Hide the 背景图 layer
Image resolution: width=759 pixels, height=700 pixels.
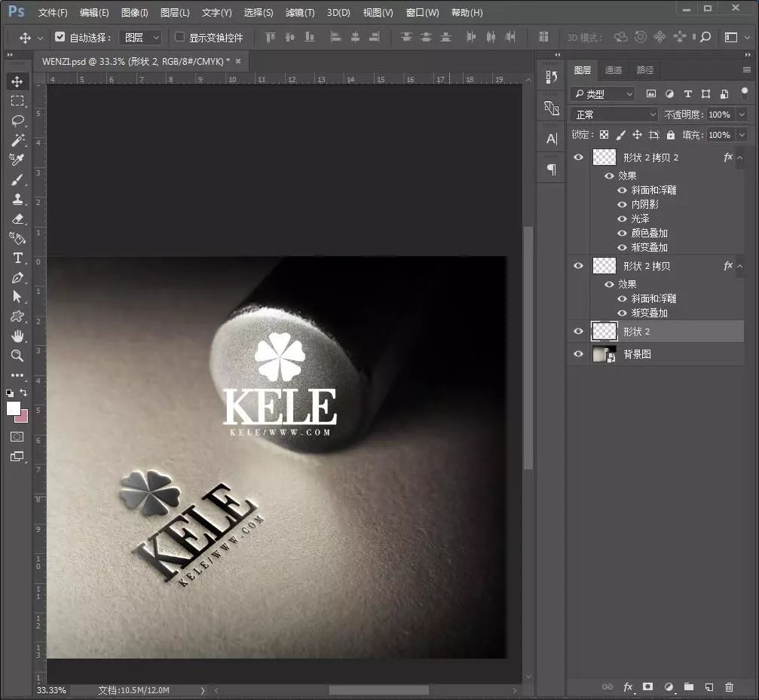click(x=578, y=353)
